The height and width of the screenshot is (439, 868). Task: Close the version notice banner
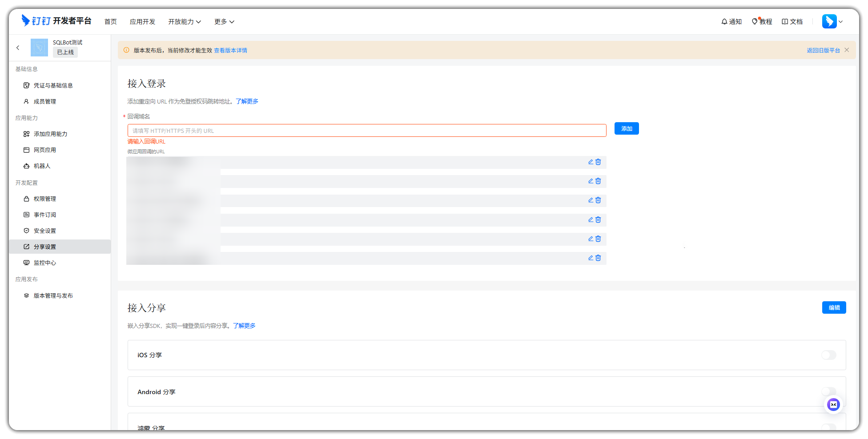(847, 50)
